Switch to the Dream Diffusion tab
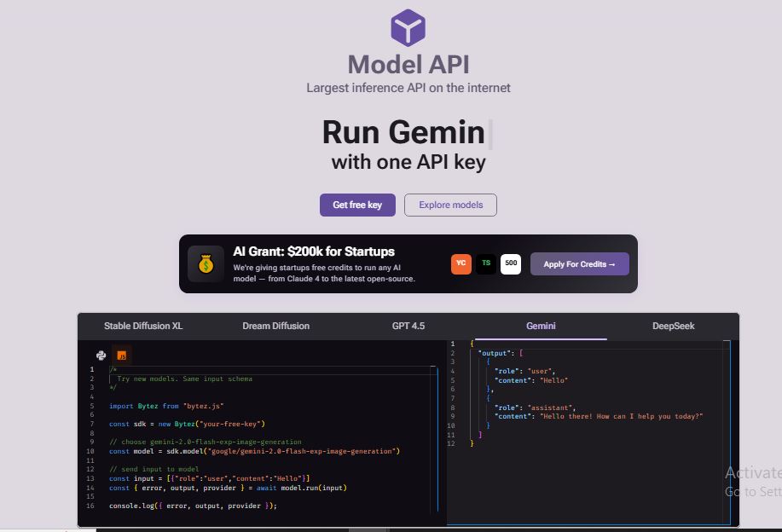The image size is (782, 532). point(275,326)
